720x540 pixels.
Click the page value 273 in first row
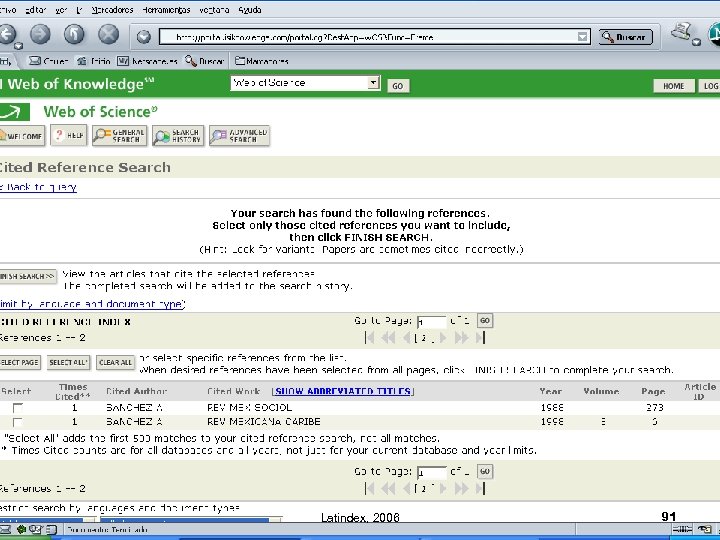click(655, 407)
